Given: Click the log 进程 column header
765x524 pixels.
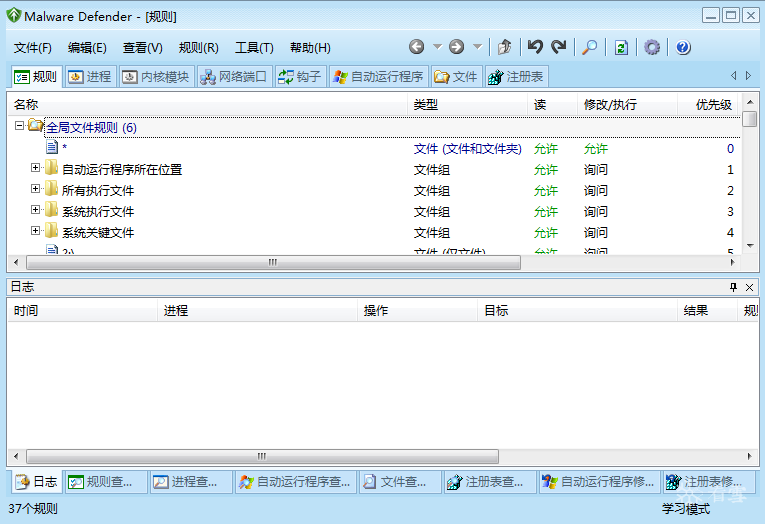Looking at the screenshot, I should [x=257, y=310].
